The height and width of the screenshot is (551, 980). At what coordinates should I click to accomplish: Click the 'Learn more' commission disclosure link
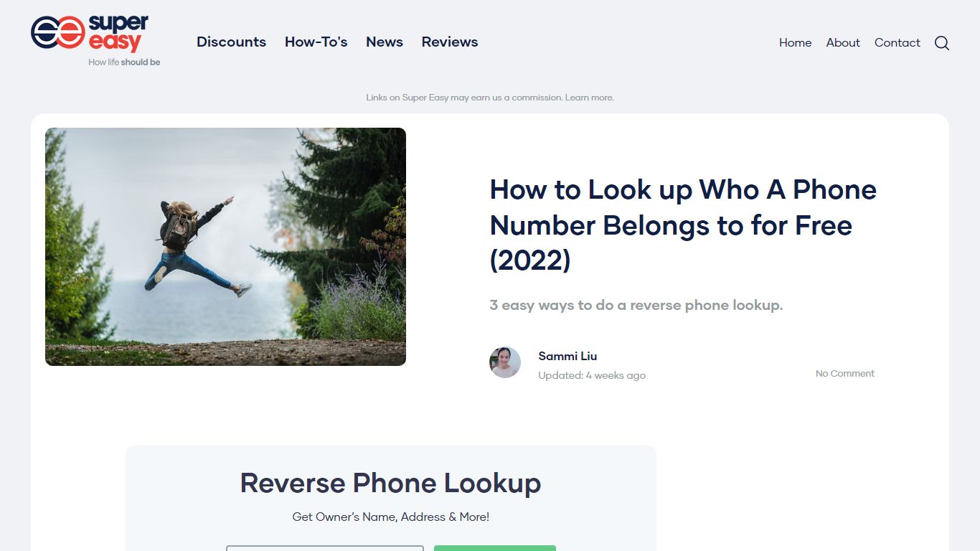pyautogui.click(x=589, y=98)
